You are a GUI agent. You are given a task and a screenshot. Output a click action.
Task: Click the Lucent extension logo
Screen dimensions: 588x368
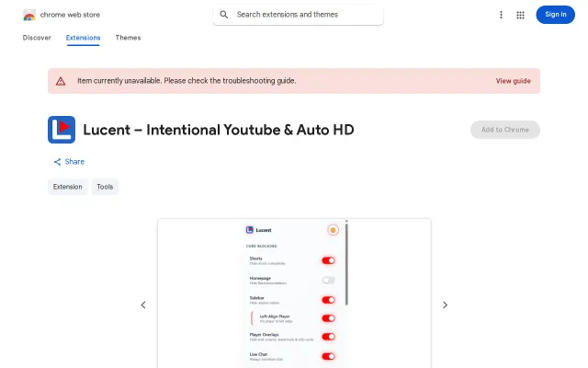62,130
